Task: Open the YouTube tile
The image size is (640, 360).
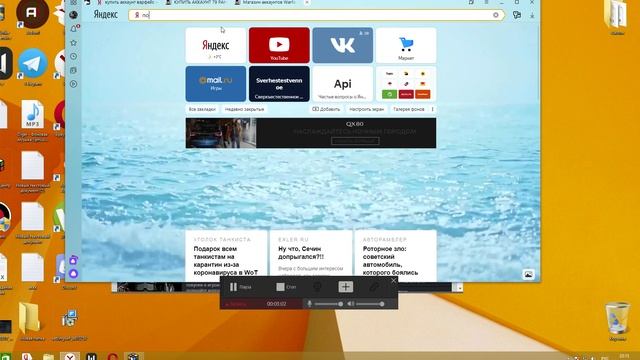Action: (279, 45)
